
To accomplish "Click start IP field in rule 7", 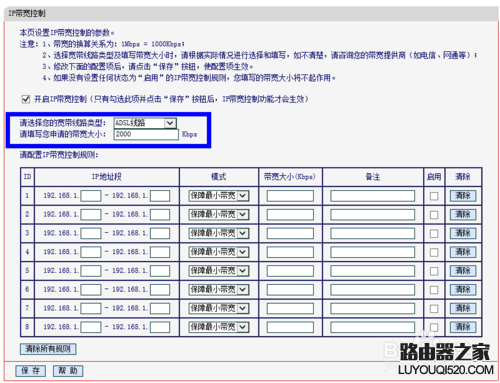I will [x=91, y=308].
